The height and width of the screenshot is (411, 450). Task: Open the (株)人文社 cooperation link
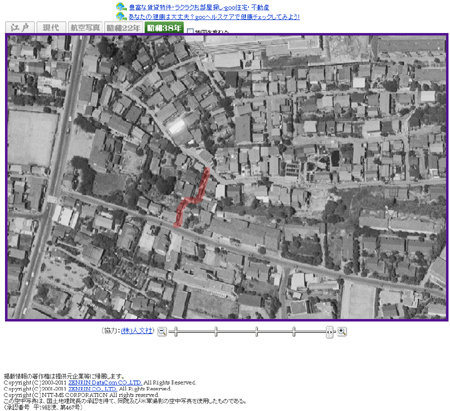[x=137, y=330]
